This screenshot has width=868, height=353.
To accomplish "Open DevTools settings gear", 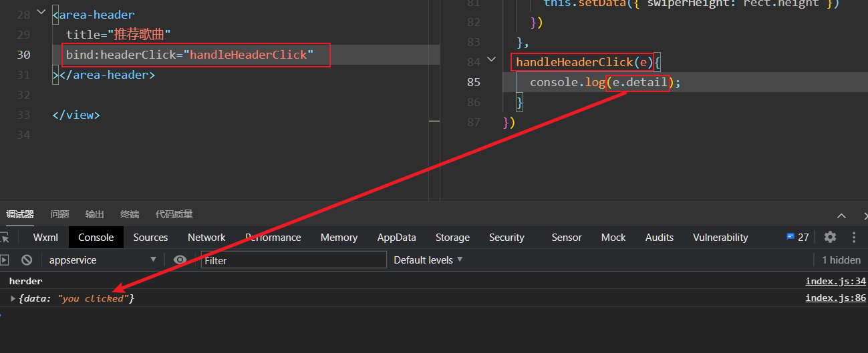I will (x=830, y=237).
